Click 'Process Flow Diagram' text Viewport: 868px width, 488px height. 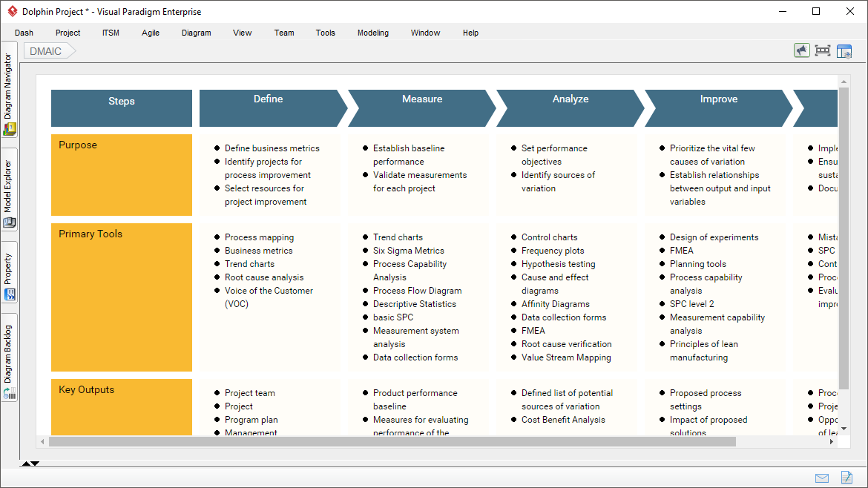point(418,291)
